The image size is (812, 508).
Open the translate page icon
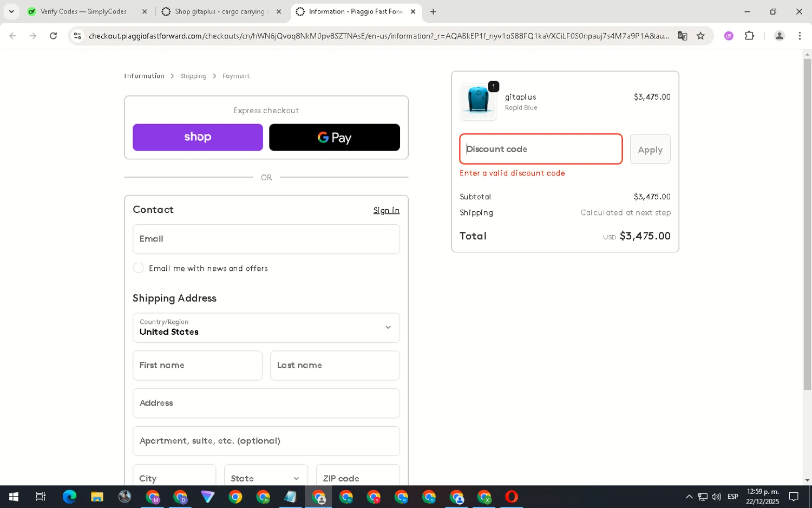click(x=682, y=36)
